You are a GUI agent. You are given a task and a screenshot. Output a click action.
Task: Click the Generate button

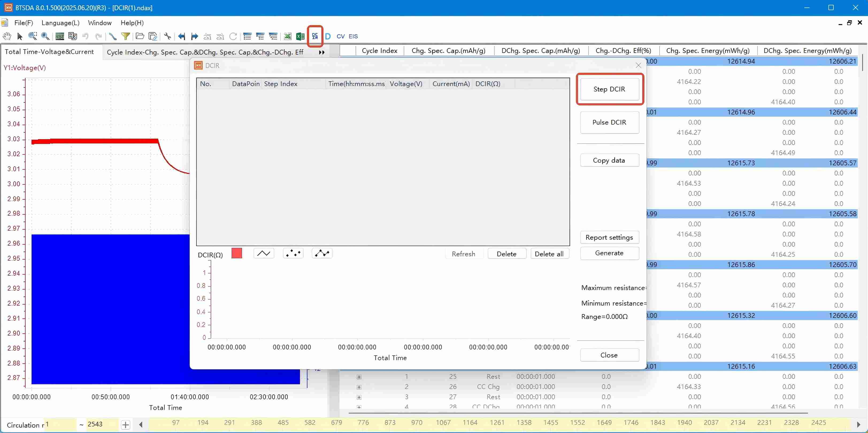609,253
